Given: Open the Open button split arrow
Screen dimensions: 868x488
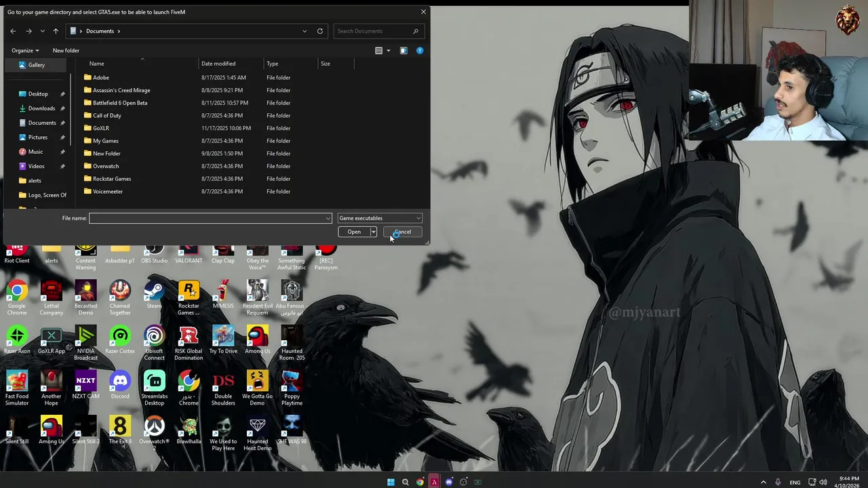Looking at the screenshot, I should tap(373, 232).
